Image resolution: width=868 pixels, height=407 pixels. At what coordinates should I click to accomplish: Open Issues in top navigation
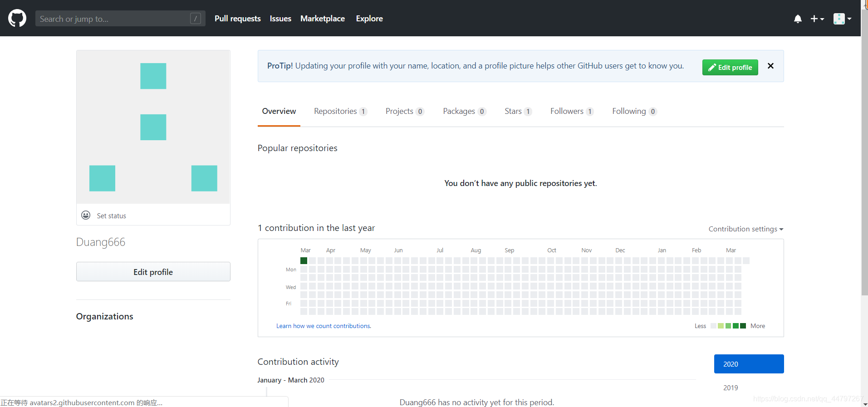[x=280, y=19]
